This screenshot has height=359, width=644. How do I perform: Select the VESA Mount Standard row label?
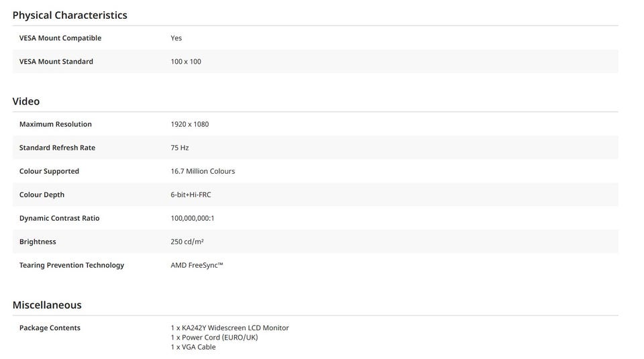56,62
